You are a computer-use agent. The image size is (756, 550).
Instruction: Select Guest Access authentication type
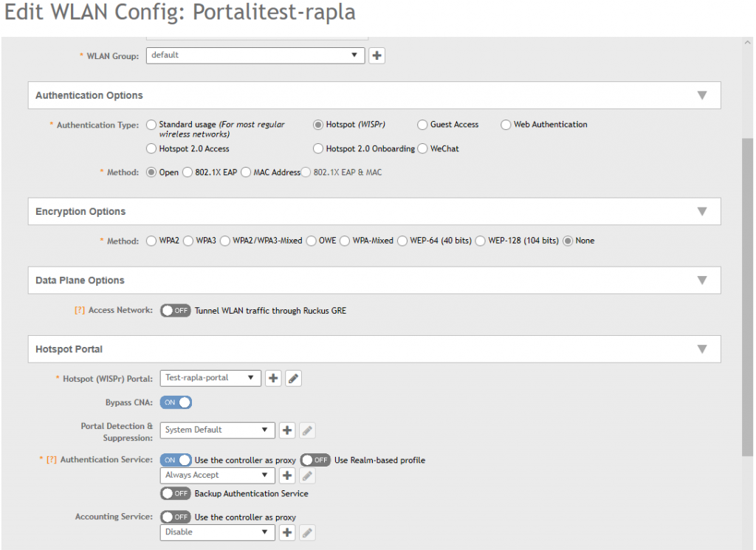point(423,125)
